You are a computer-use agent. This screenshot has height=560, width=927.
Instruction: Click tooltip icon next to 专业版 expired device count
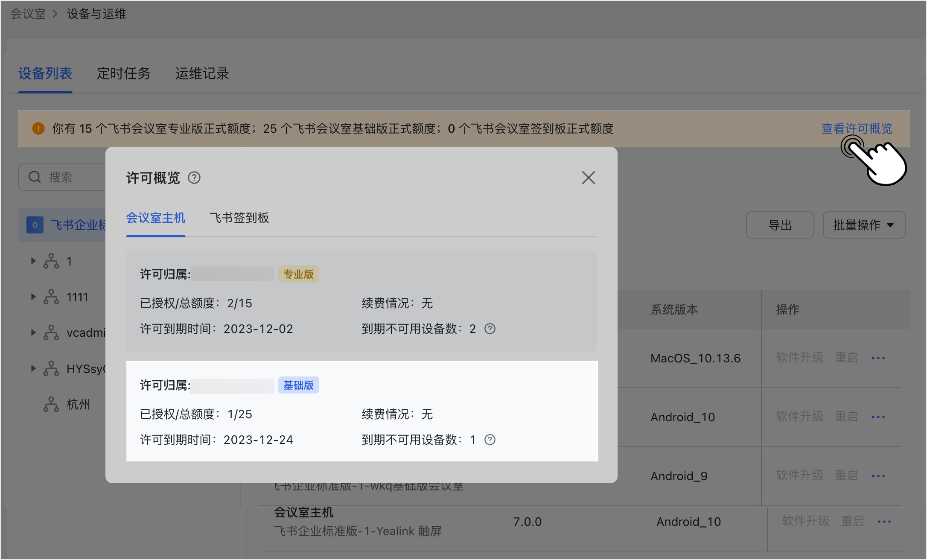pos(490,329)
